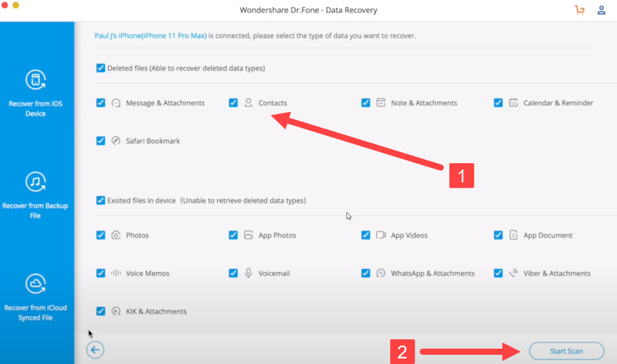Screen dimensions: 617x364
Task: Click the App Document label text
Action: tap(548, 235)
